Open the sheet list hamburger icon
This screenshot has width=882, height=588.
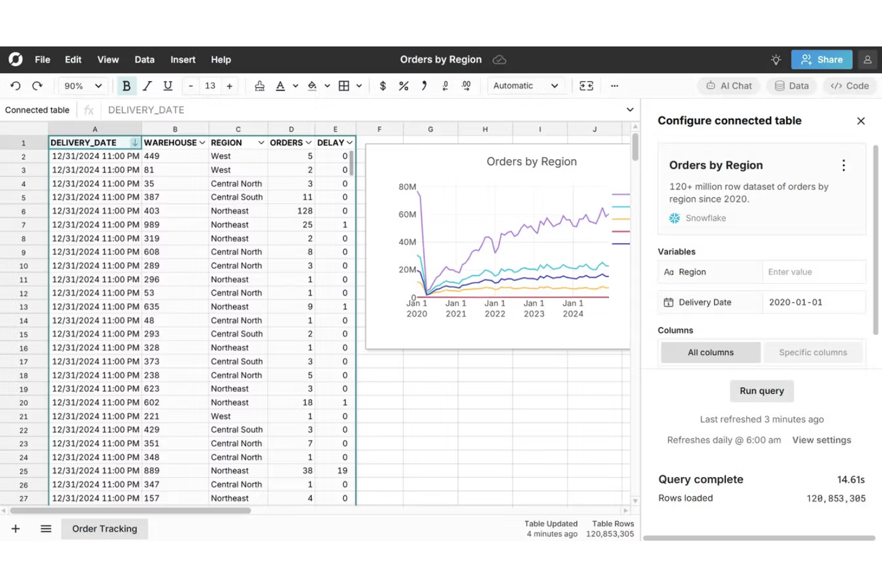[46, 528]
